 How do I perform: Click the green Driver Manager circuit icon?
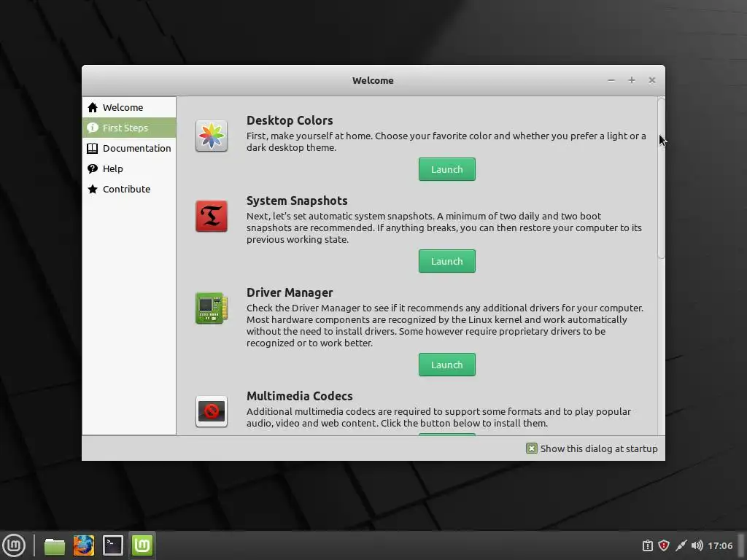coord(212,308)
